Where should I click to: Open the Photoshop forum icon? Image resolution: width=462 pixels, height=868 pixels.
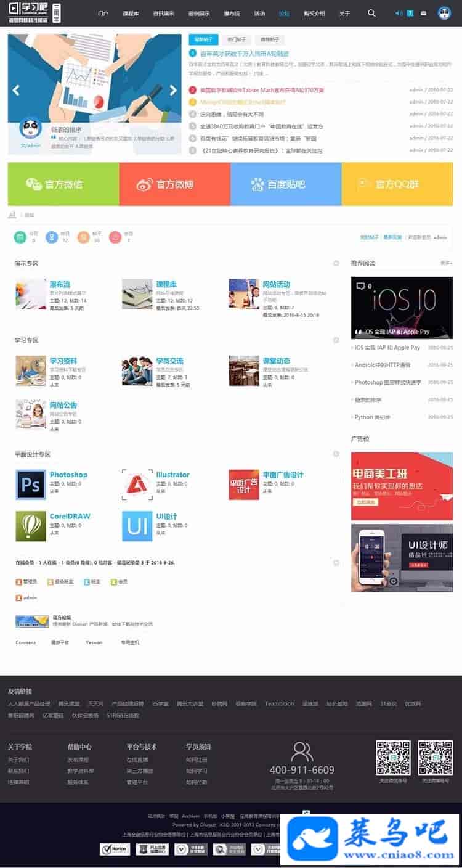[x=31, y=485]
